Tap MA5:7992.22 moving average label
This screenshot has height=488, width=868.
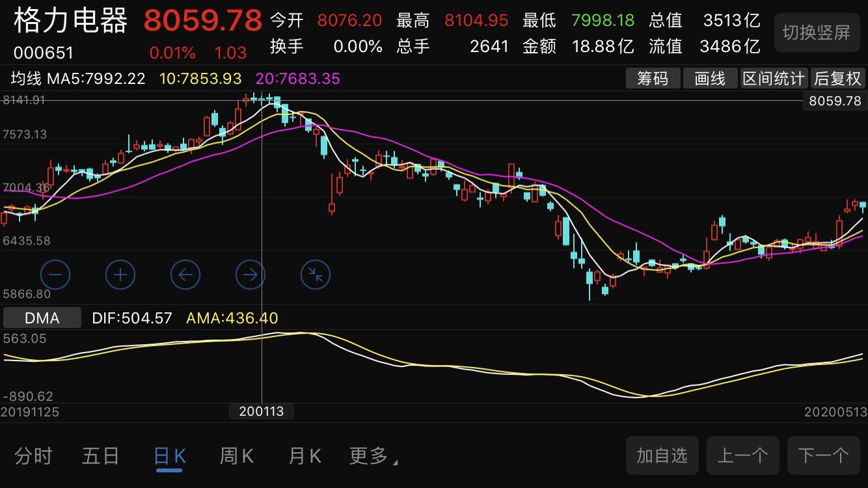pyautogui.click(x=96, y=79)
